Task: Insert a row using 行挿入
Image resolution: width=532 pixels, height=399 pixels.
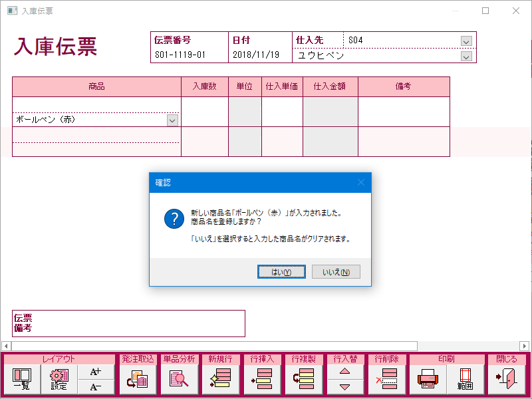Action: point(262,379)
